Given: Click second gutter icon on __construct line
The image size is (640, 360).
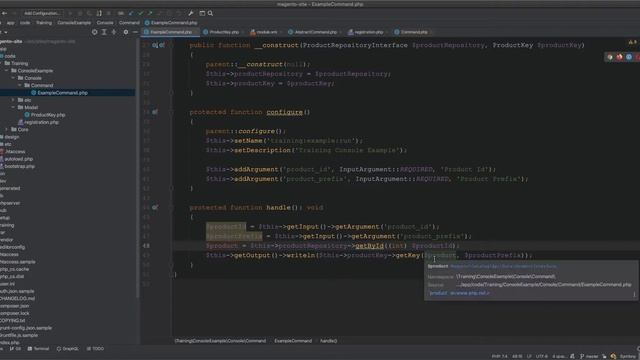Looking at the screenshot, I should point(162,45).
